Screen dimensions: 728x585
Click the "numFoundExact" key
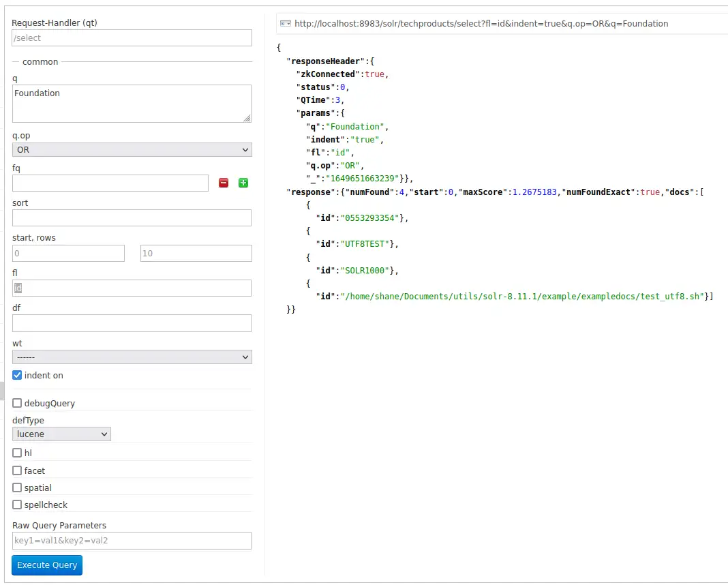click(x=598, y=192)
